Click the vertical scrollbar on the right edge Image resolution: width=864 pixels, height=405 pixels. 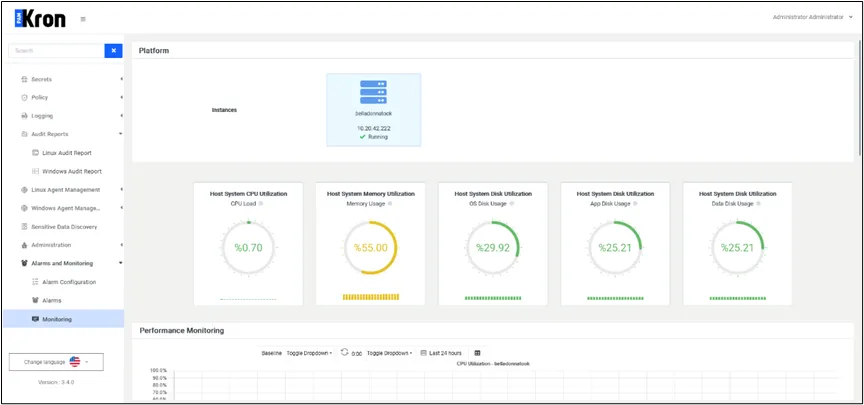point(860,99)
